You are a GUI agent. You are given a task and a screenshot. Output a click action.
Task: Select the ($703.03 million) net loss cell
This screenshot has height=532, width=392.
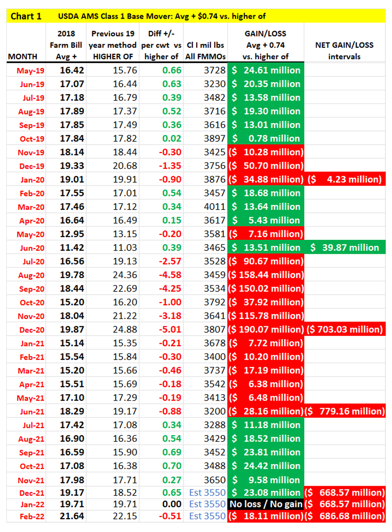tap(344, 330)
